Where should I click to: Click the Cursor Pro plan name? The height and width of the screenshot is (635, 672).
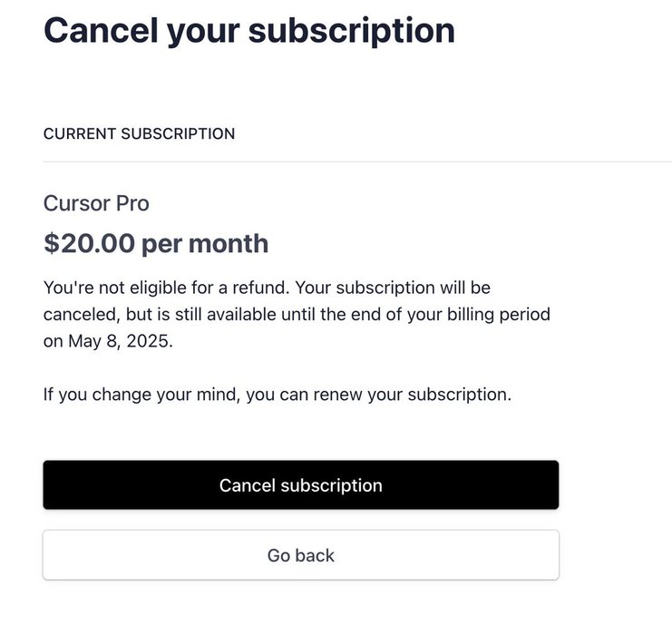96,203
